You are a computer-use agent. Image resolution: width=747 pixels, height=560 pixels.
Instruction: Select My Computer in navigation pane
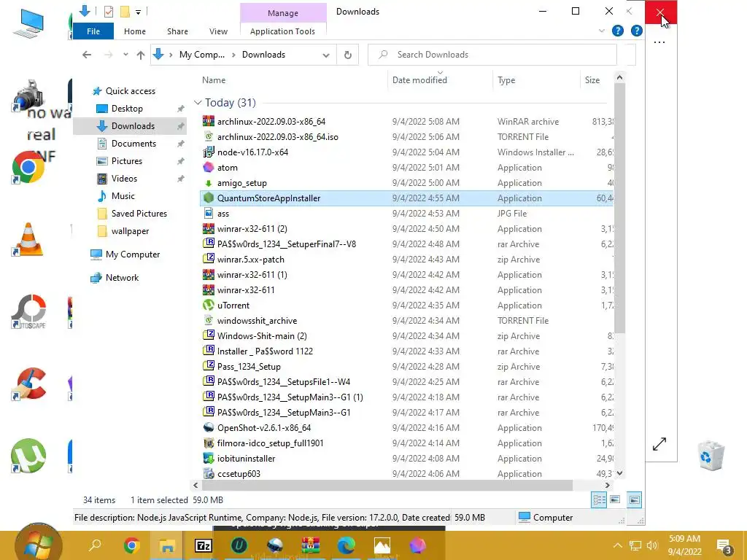[133, 254]
